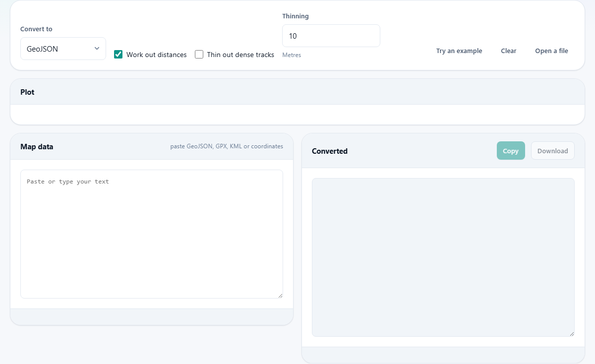595x364 pixels.
Task: Click the Converted output text area
Action: pyautogui.click(x=443, y=257)
